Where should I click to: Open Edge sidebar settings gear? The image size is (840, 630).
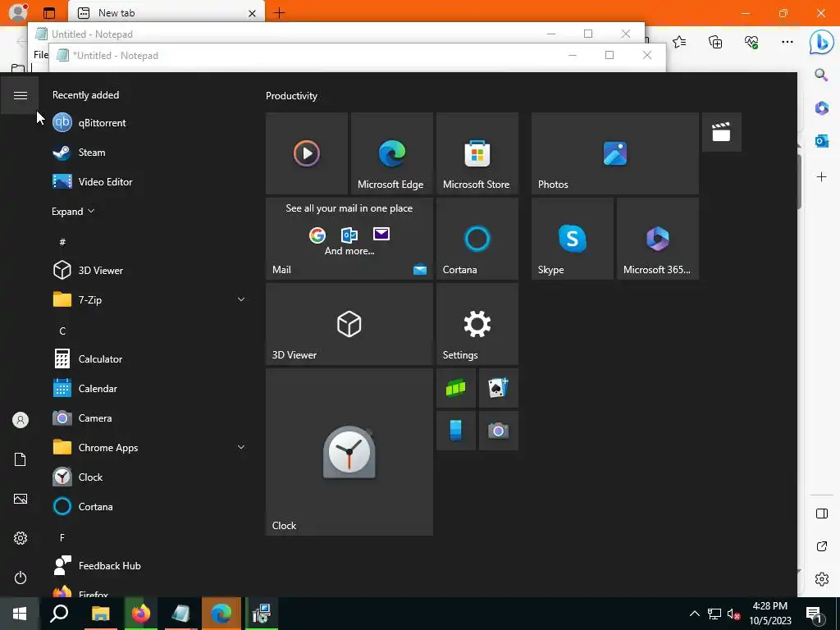(821, 579)
